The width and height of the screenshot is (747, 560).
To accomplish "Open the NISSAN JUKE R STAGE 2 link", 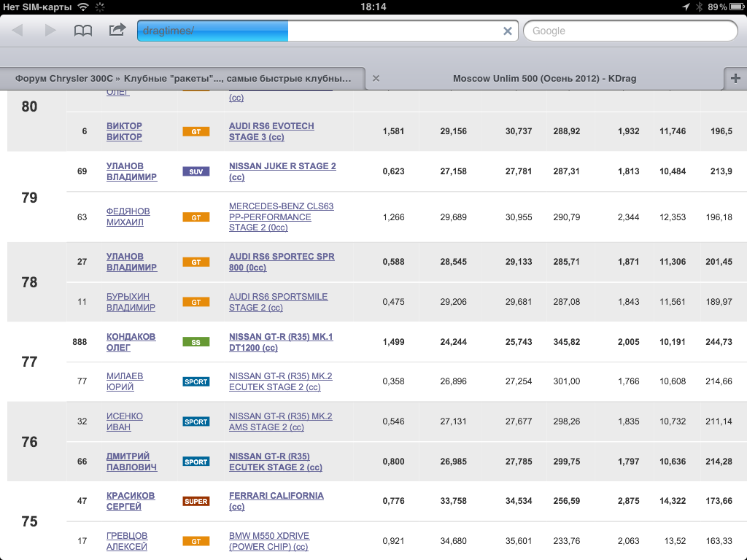I will coord(282,171).
